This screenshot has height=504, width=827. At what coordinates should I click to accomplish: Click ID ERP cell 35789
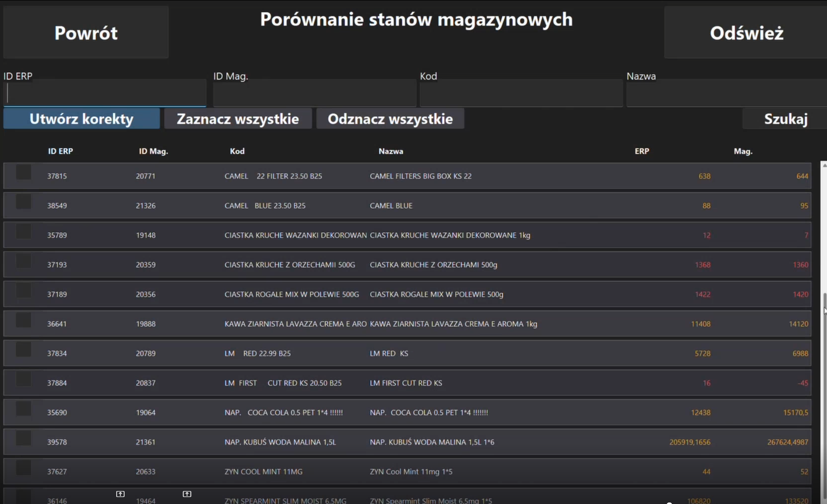(x=57, y=235)
